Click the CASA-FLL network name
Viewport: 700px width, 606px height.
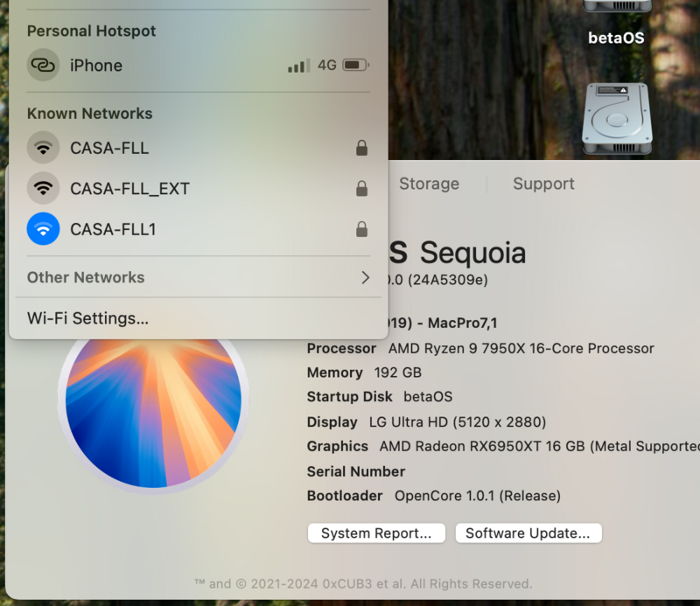coord(109,148)
